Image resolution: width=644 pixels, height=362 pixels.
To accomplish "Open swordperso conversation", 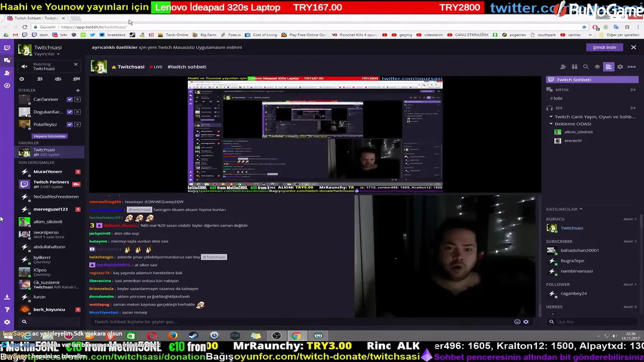I will pos(49,234).
